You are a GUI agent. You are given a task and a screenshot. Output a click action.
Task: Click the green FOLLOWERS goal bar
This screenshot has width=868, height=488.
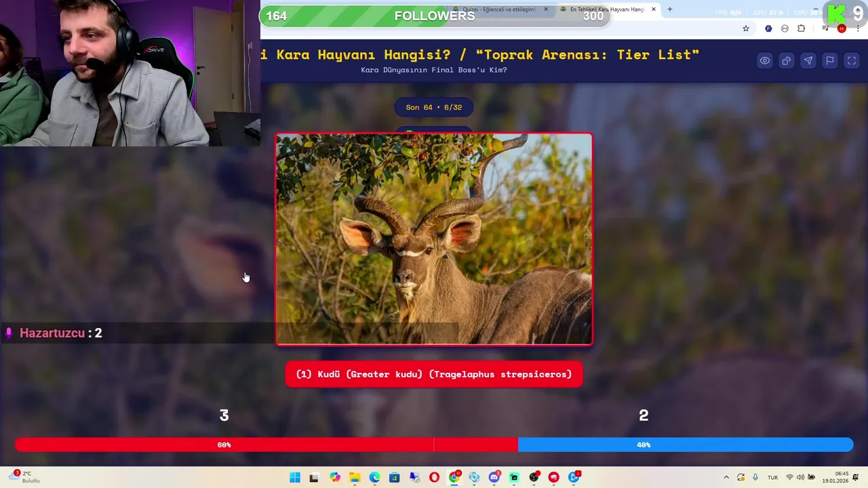click(434, 16)
